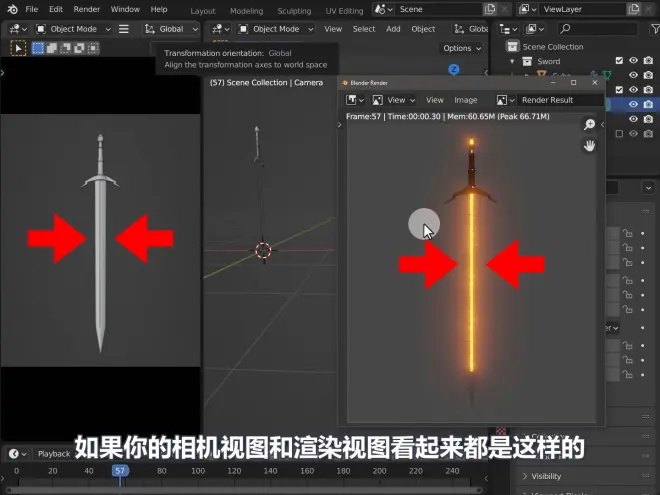The image size is (660, 495).
Task: Toggle render camera icon on highlighted Outliner row
Action: [x=649, y=104]
